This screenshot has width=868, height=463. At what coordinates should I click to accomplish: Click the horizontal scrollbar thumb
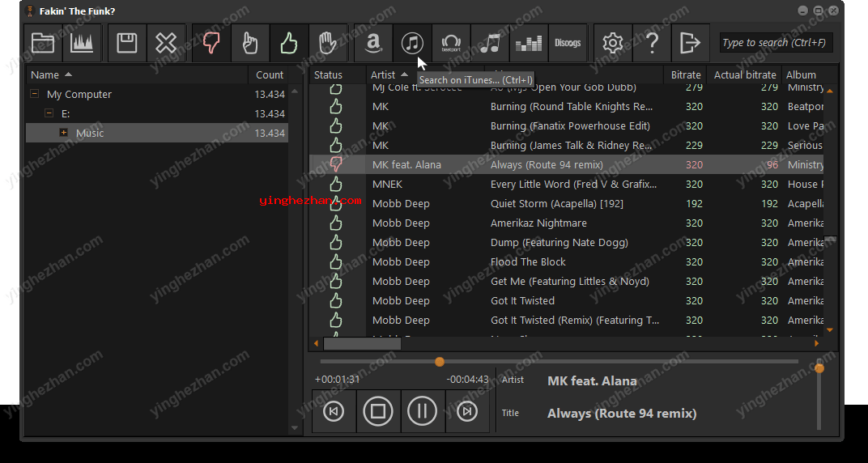pyautogui.click(x=362, y=343)
